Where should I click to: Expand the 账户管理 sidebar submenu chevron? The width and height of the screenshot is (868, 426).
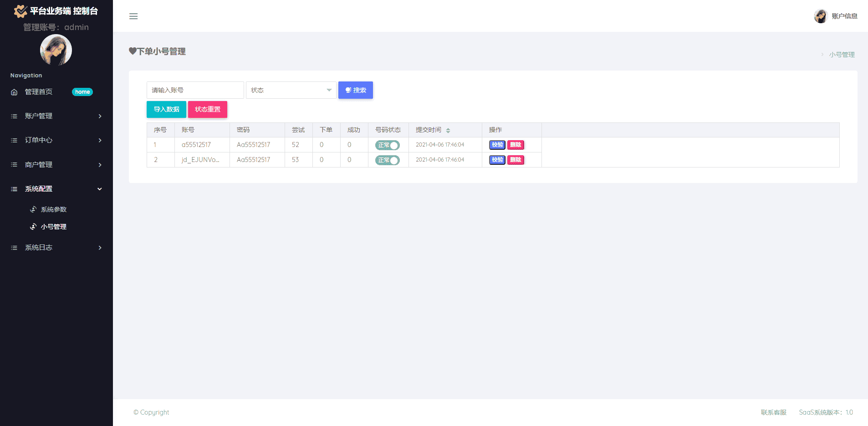tap(100, 116)
